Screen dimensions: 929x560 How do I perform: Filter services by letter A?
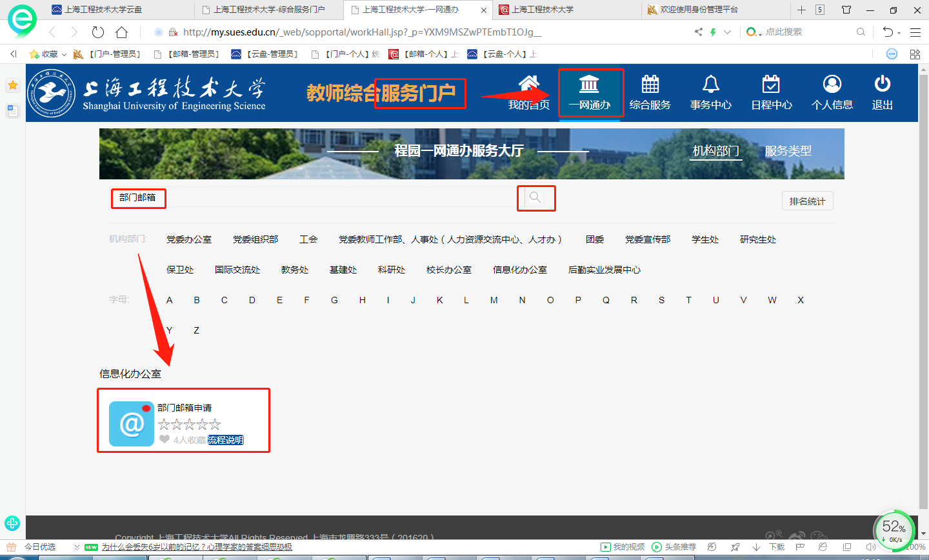tap(170, 300)
